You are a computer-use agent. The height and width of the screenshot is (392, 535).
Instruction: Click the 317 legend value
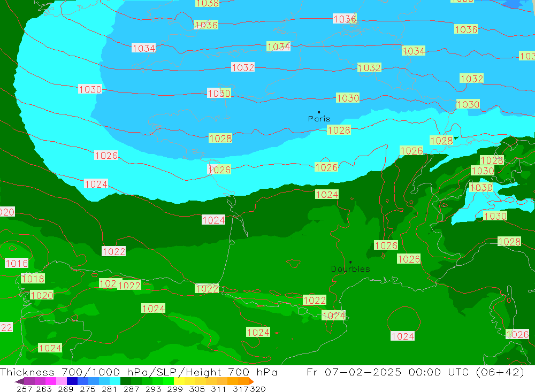pyautogui.click(x=240, y=389)
